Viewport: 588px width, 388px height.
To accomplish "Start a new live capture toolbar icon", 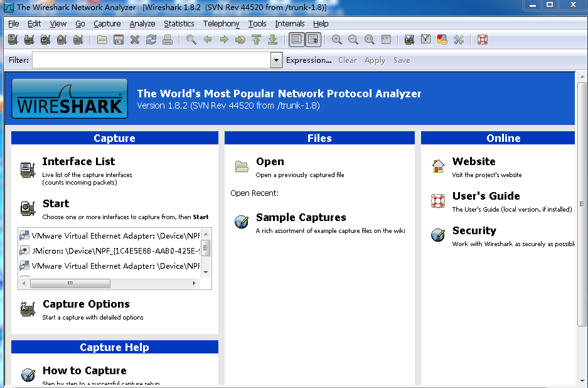I will click(x=45, y=40).
